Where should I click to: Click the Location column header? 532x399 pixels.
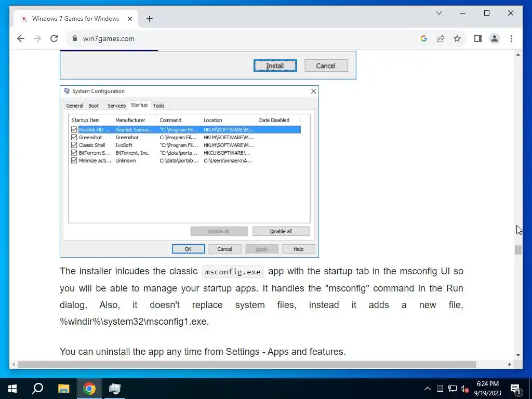pyautogui.click(x=229, y=120)
